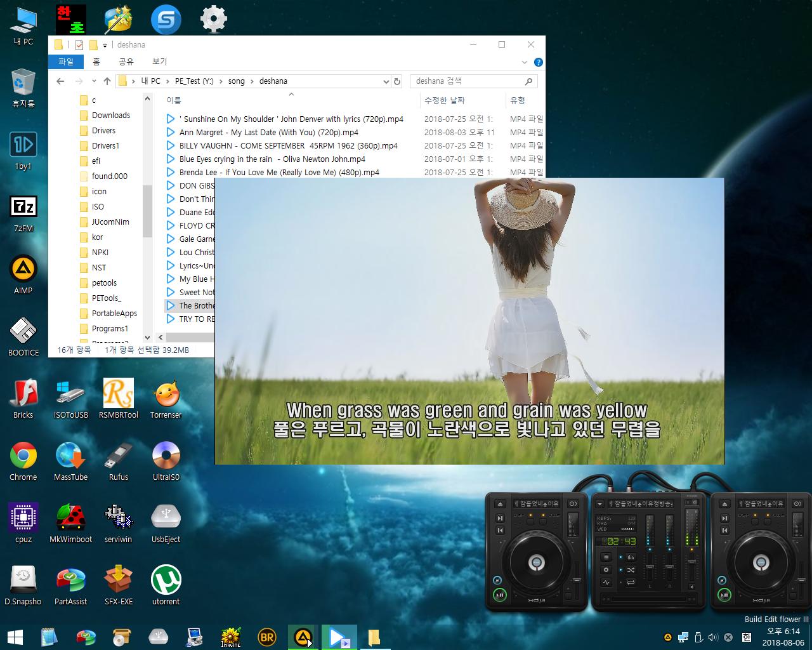812x650 pixels.
Task: Select Blue Eyes crying in the rain file
Action: [272, 159]
